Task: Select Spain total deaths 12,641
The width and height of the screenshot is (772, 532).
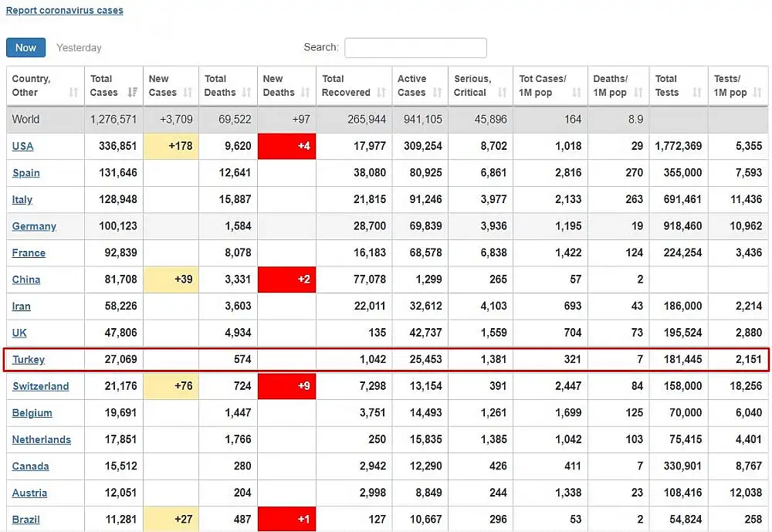Action: click(x=235, y=173)
